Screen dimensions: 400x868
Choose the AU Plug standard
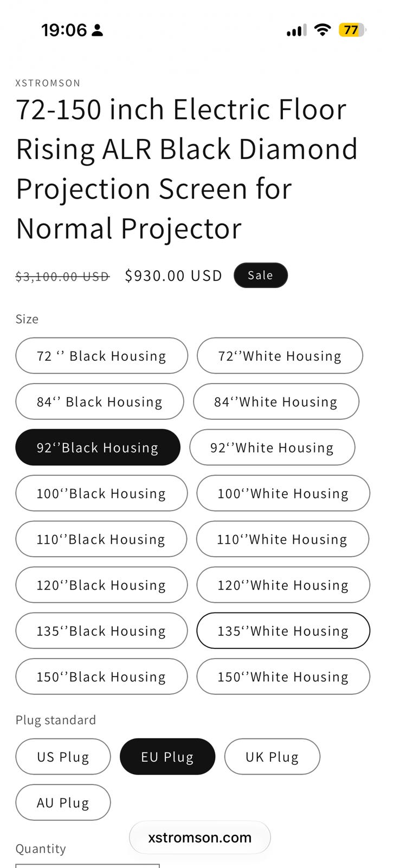pyautogui.click(x=63, y=802)
